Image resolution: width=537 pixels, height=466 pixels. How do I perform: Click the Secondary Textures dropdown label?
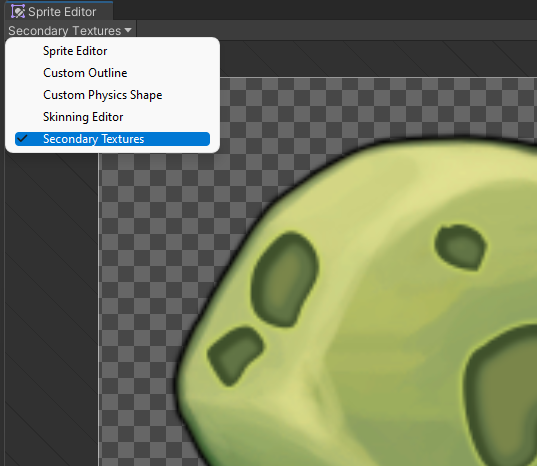[x=65, y=31]
